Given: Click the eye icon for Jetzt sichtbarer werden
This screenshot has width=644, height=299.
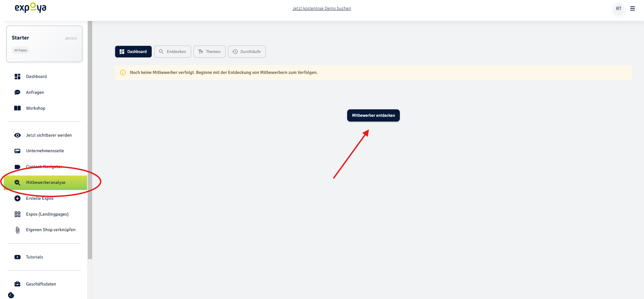Looking at the screenshot, I should [x=18, y=135].
